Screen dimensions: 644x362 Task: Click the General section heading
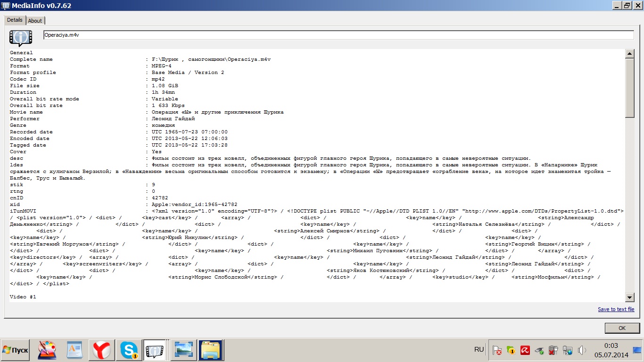pyautogui.click(x=22, y=53)
